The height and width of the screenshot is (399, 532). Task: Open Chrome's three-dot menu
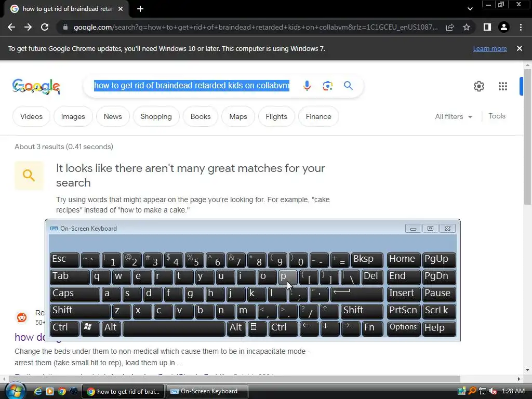pos(521,27)
